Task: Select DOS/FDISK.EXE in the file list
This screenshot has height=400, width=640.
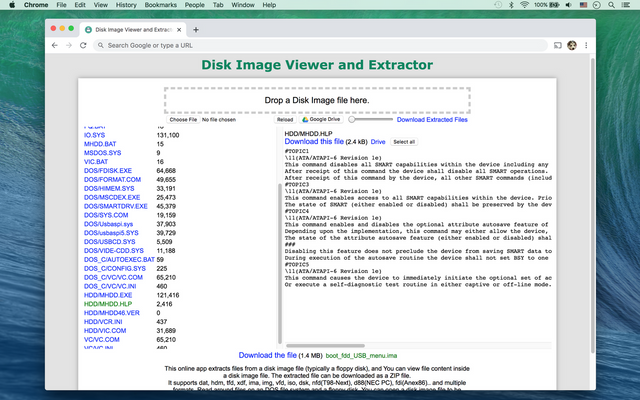Action: 106,171
